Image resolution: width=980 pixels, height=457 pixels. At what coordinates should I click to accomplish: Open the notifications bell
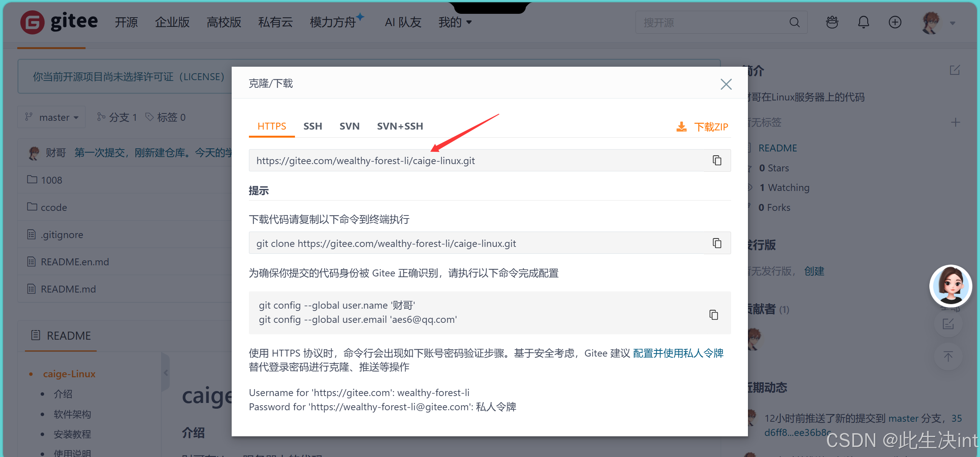pos(863,22)
